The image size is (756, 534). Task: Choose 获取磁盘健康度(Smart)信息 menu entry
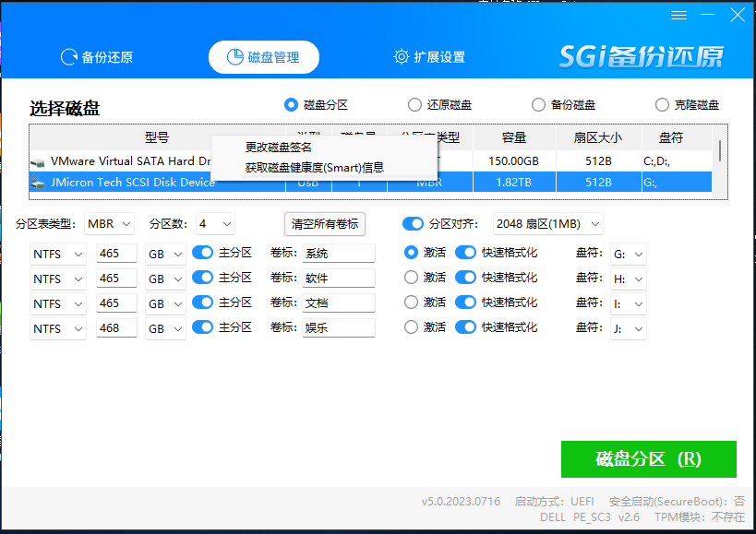click(x=323, y=168)
